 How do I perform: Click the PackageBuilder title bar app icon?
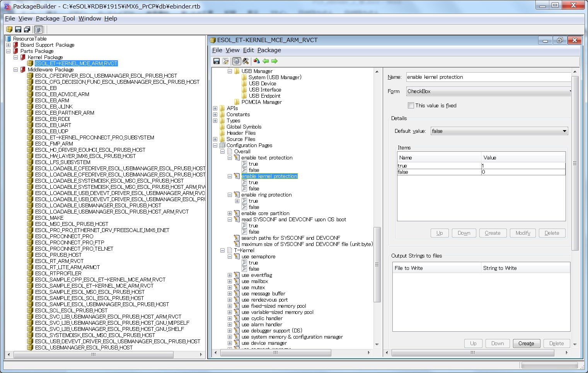tap(7, 6)
